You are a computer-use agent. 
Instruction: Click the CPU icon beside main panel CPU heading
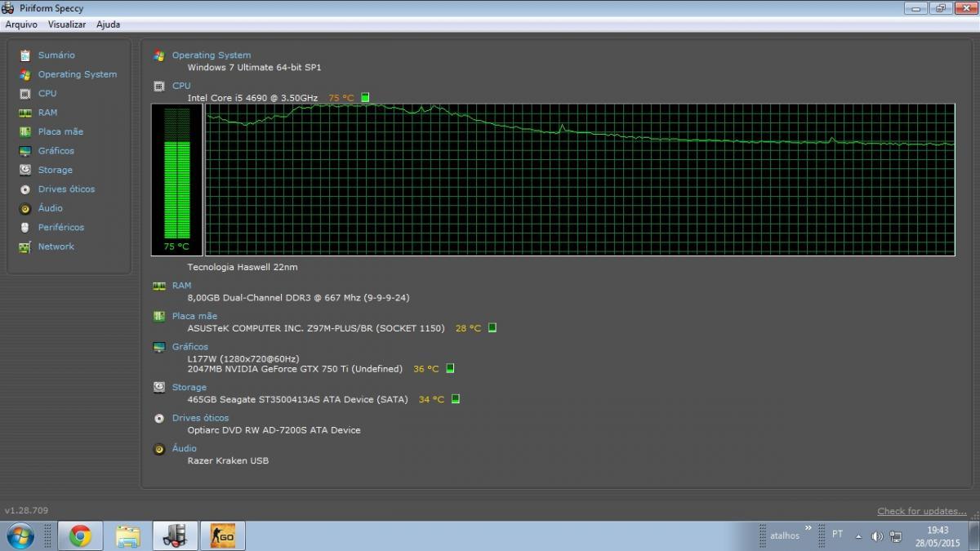pyautogui.click(x=159, y=86)
